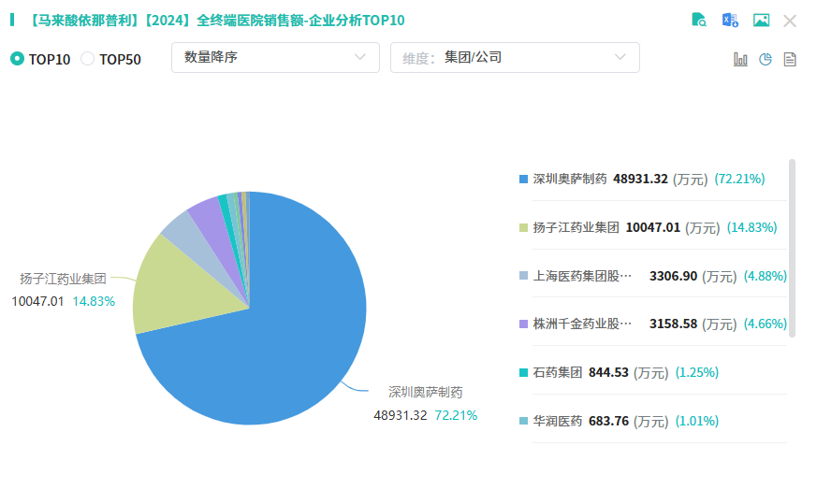Close the analysis panel
817x504 pixels.
[790, 21]
